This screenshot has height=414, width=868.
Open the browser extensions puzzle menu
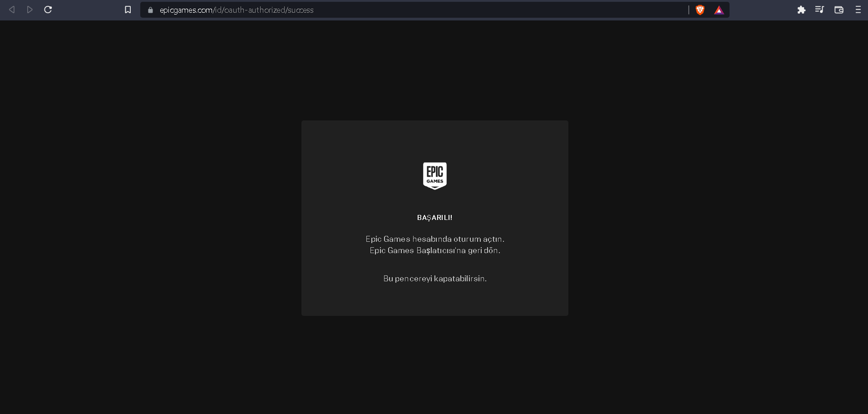[x=801, y=10]
